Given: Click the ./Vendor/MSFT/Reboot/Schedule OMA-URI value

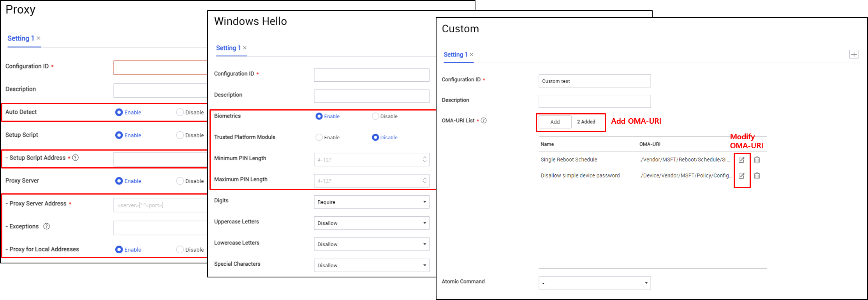Looking at the screenshot, I should tap(685, 160).
